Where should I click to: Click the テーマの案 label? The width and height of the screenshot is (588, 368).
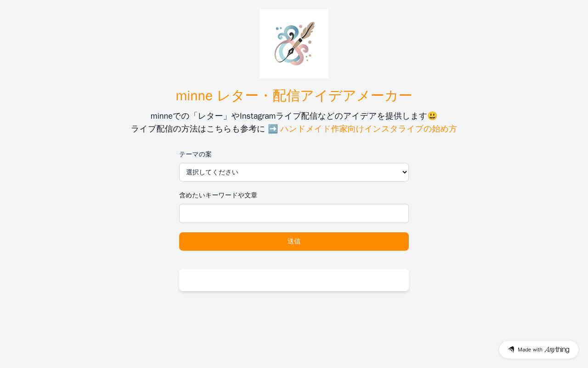(x=195, y=154)
